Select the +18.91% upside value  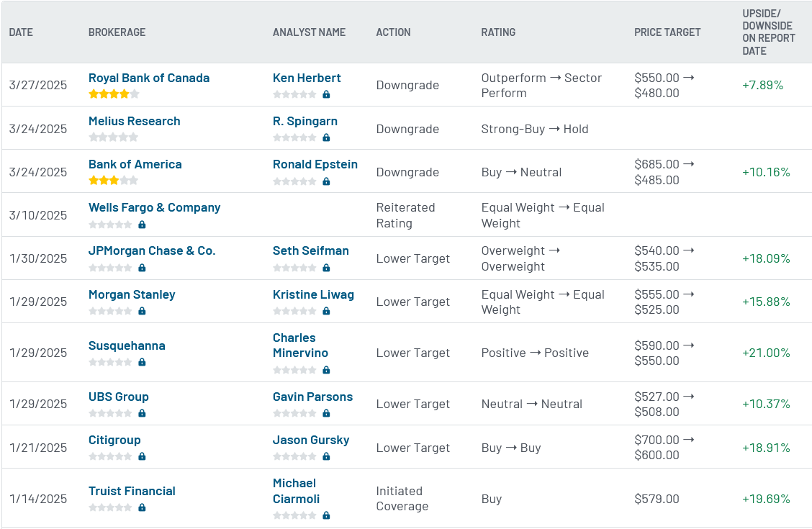coord(766,448)
